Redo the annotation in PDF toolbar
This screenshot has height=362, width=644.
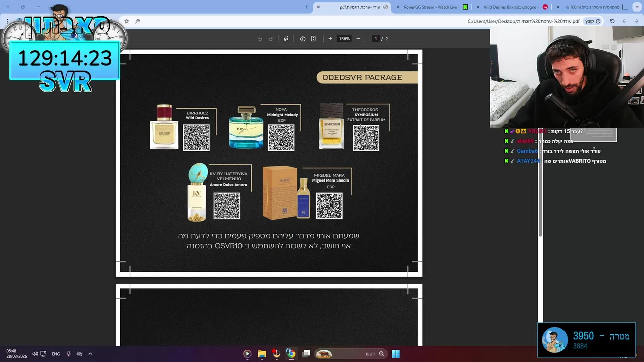tap(270, 39)
